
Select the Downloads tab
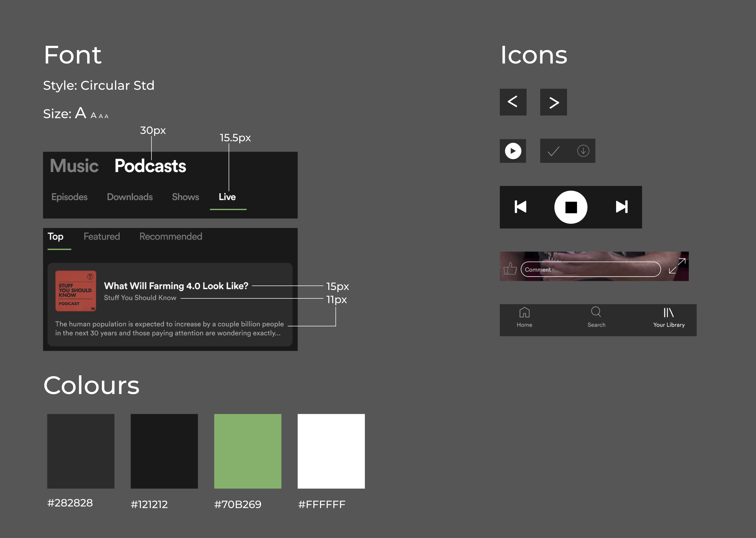[x=130, y=197]
